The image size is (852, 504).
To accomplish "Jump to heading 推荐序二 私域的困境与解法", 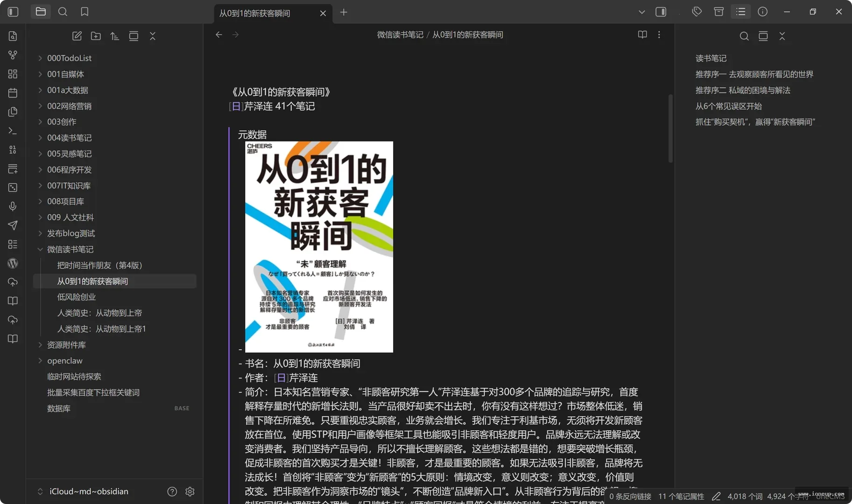I will pos(743,90).
